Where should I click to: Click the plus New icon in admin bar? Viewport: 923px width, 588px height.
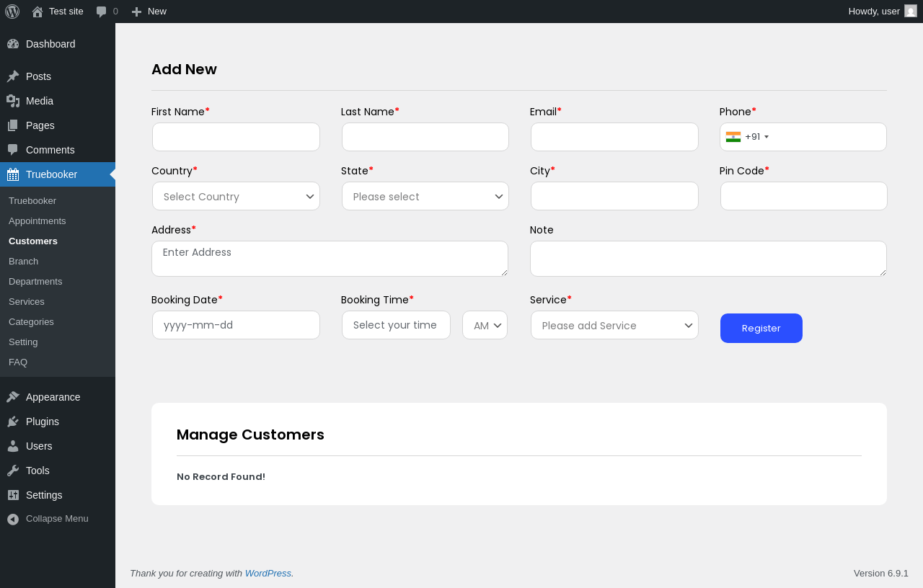[x=137, y=12]
